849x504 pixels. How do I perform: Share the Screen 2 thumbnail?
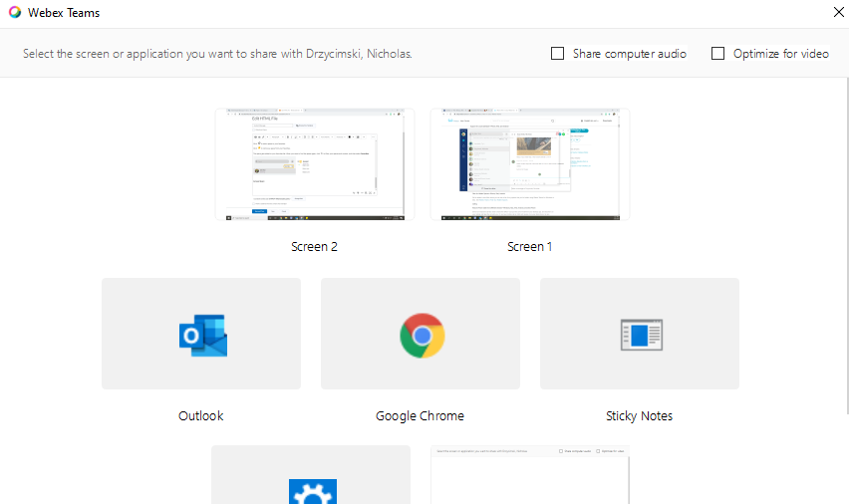pos(315,164)
